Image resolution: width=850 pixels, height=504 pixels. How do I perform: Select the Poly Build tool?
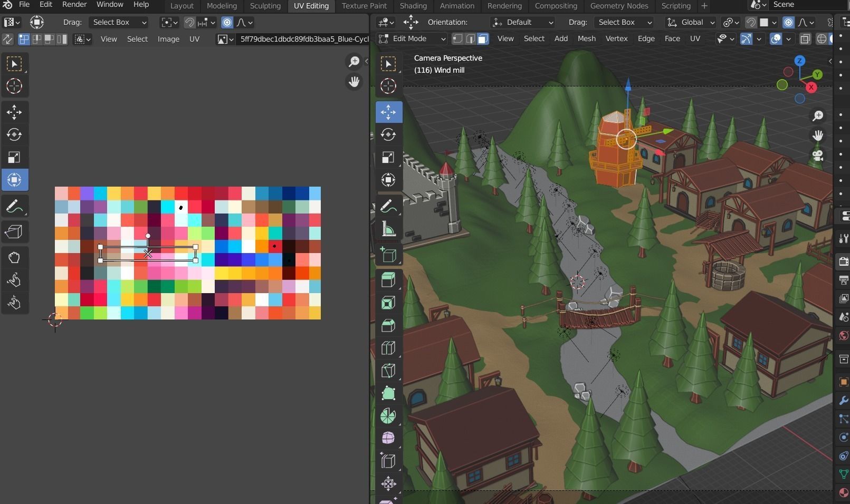[x=388, y=393]
